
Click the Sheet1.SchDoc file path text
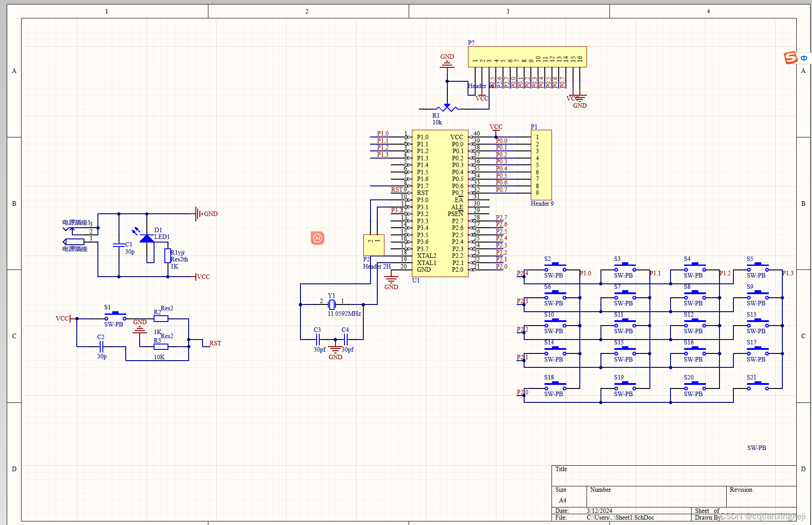click(x=620, y=517)
